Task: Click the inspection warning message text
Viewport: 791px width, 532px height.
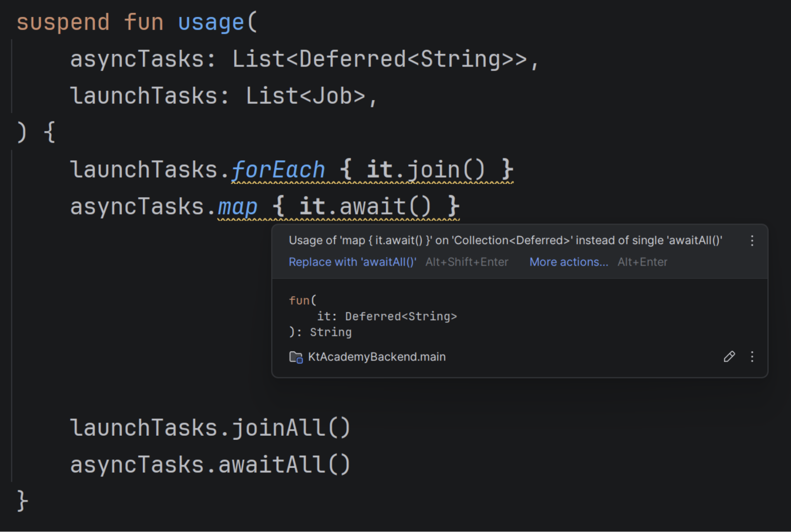Action: (505, 240)
